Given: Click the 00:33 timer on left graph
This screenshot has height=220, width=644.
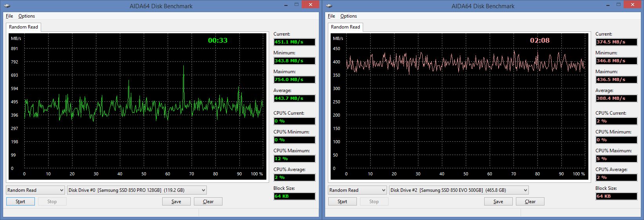Looking at the screenshot, I should click(x=218, y=40).
